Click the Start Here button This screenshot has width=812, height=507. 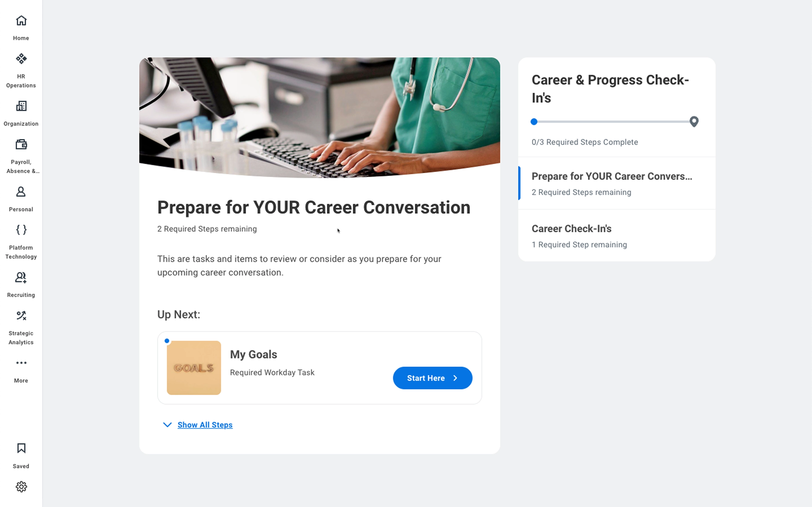[x=433, y=378]
